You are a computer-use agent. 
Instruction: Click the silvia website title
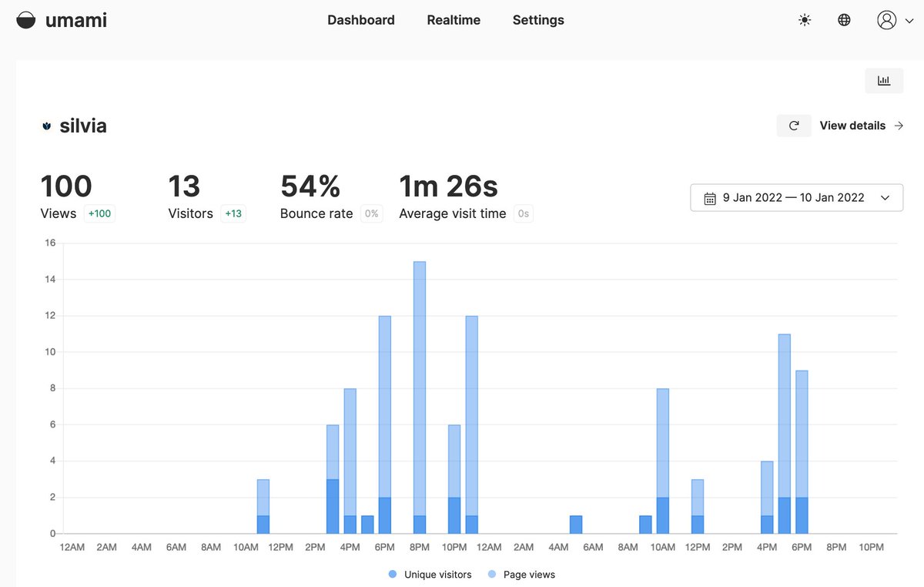click(x=83, y=126)
